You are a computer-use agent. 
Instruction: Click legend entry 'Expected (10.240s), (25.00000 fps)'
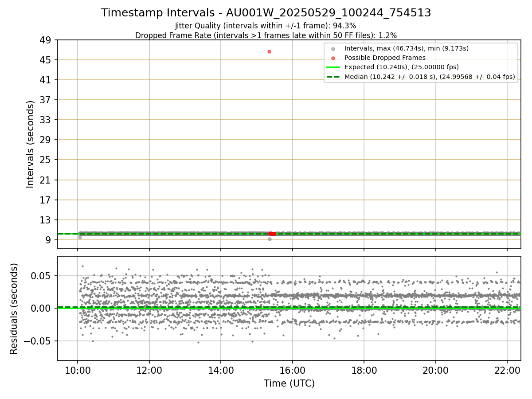coord(401,67)
